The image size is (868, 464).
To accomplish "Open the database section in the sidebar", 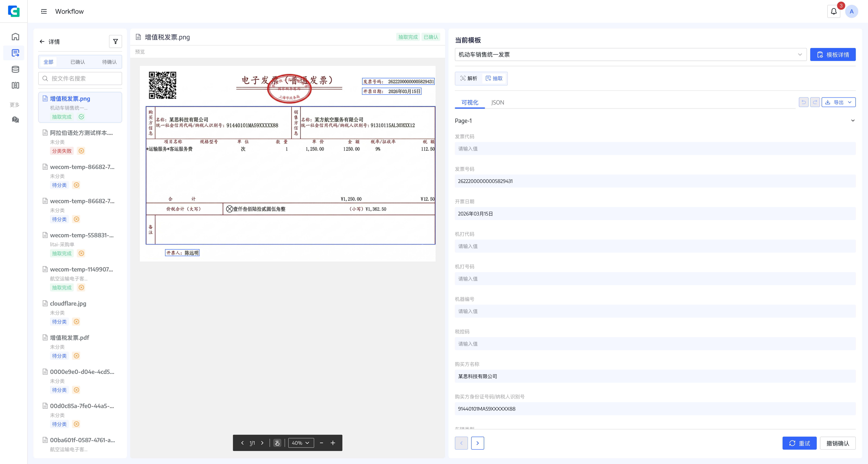I will click(15, 69).
